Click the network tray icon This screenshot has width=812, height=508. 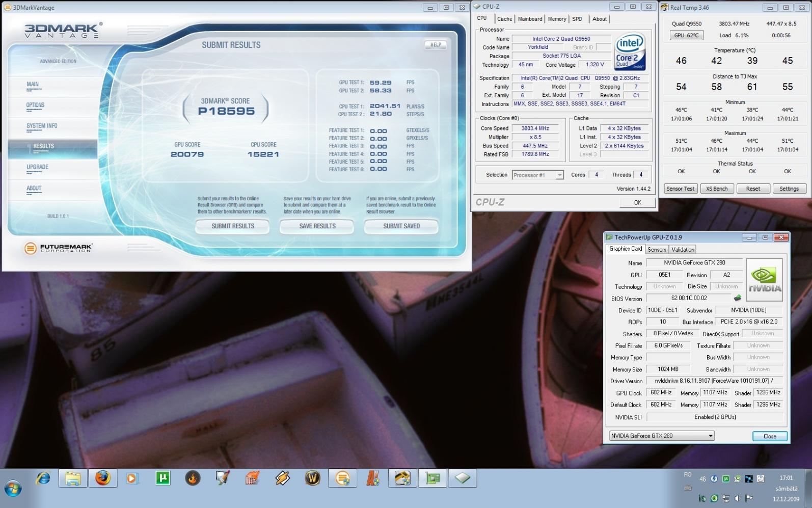(726, 498)
